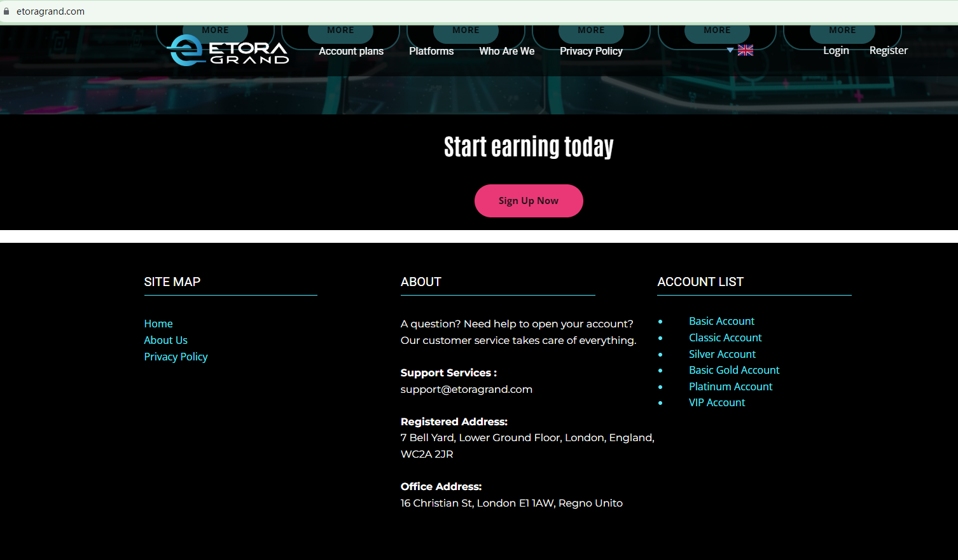Viewport: 958px width, 560px height.
Task: Open the Account plans menu
Action: pos(351,51)
